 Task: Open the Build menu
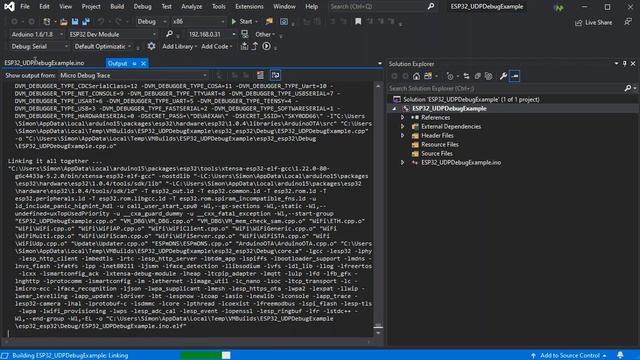(x=117, y=7)
